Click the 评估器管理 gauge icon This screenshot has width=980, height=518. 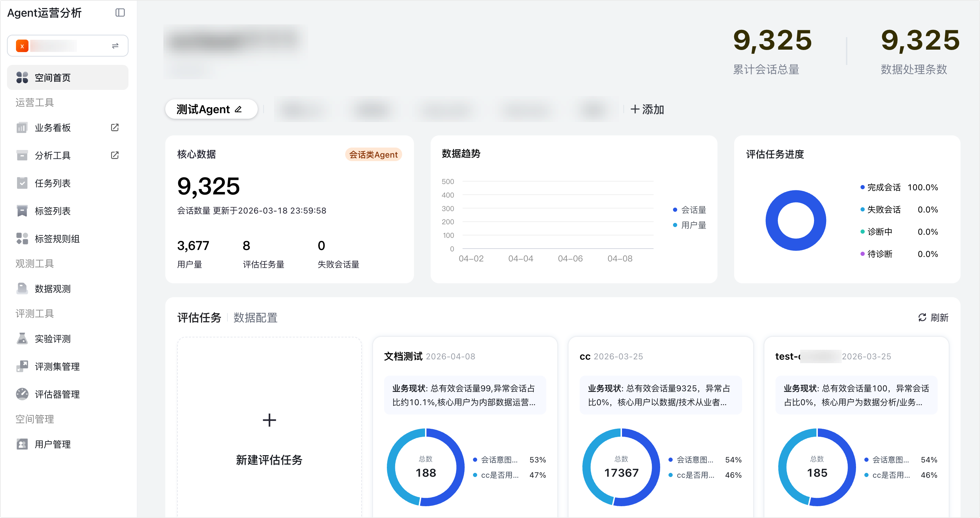tap(22, 394)
